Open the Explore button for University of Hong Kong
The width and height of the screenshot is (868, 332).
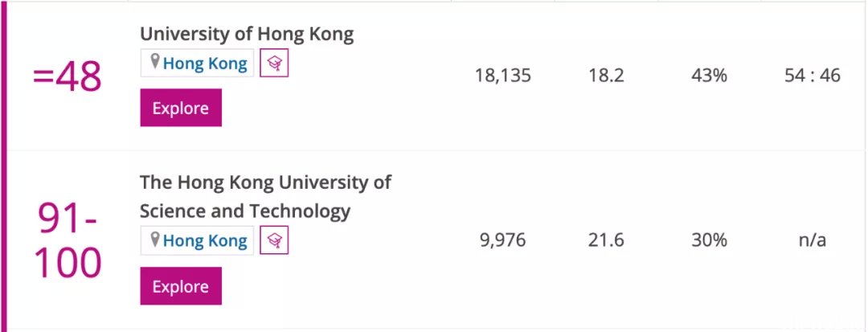tap(181, 108)
